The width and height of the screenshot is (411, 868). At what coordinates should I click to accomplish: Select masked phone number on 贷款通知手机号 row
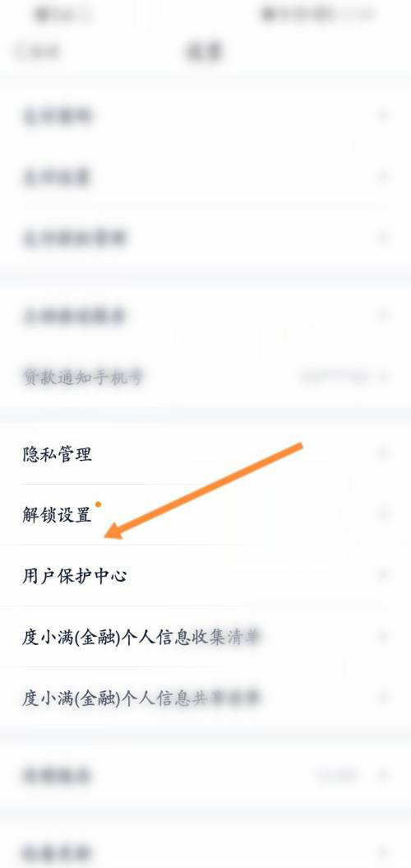(x=334, y=378)
